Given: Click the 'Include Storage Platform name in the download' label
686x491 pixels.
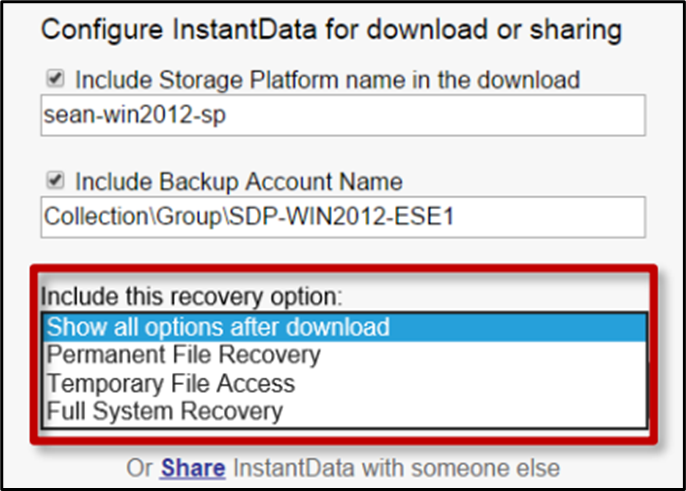Looking at the screenshot, I should click(327, 80).
